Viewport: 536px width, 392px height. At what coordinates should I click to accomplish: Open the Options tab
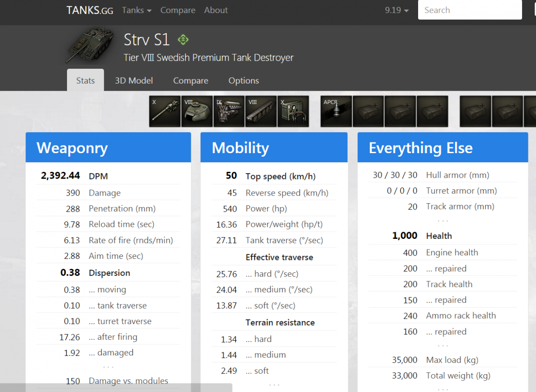(244, 80)
